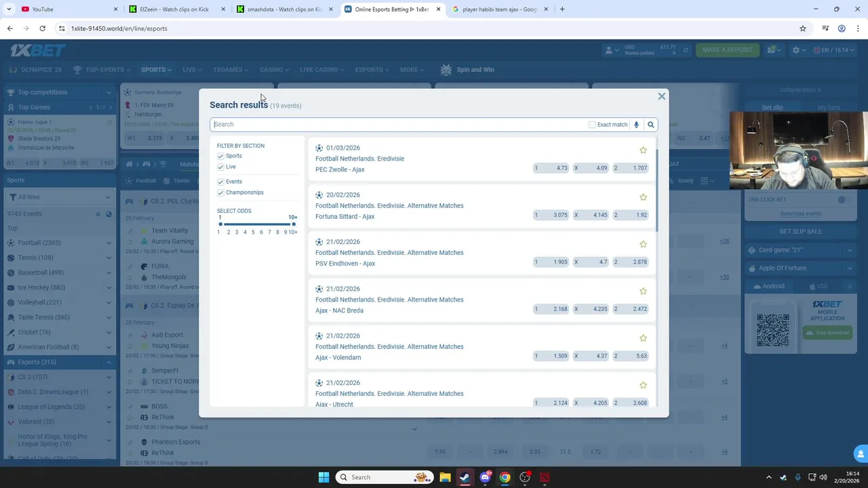Set odds slider to tick 5
868x488 pixels.
coord(253,232)
